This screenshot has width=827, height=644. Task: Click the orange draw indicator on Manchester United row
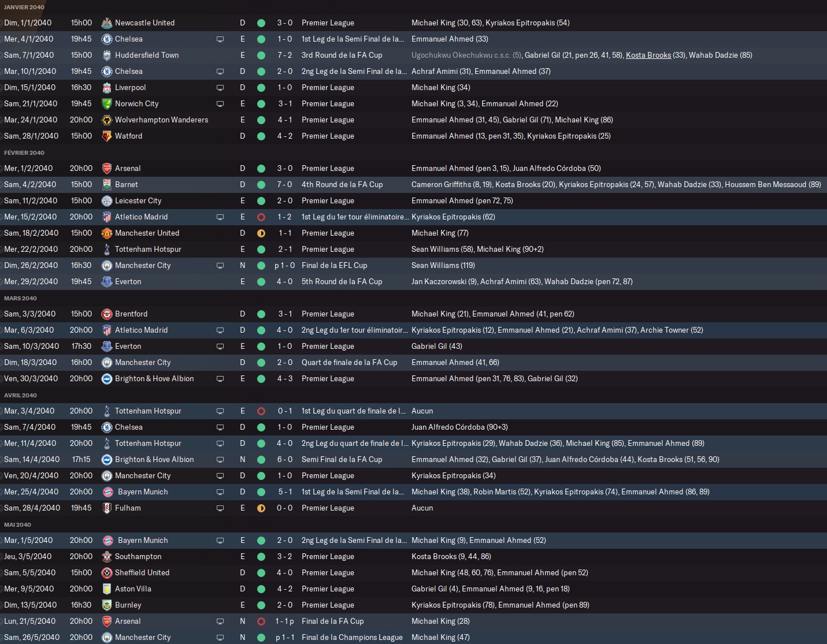pos(261,233)
